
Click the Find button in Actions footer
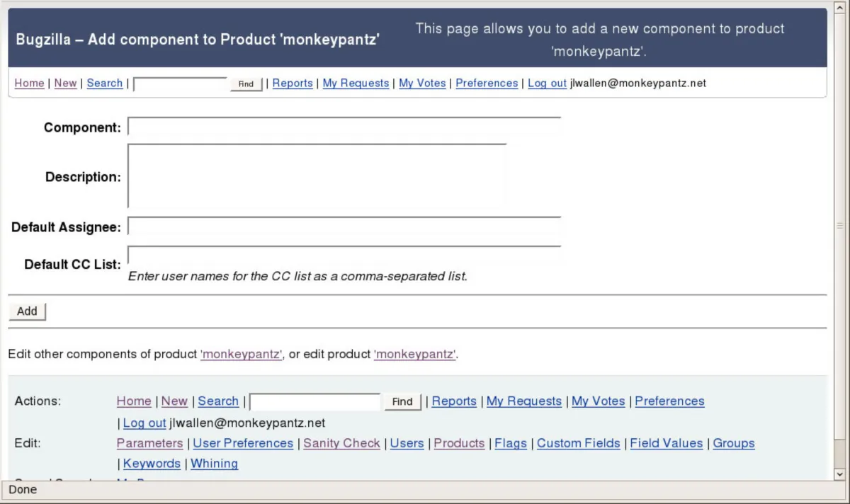coord(402,401)
